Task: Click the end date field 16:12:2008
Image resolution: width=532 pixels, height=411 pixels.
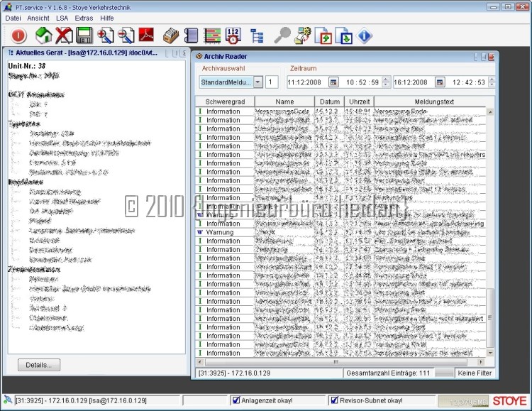Action: tap(414, 82)
